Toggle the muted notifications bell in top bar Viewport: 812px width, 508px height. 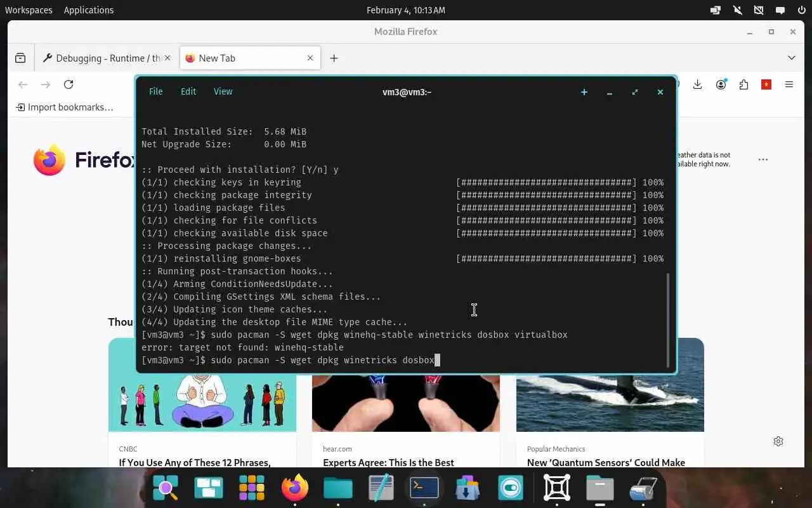[737, 10]
